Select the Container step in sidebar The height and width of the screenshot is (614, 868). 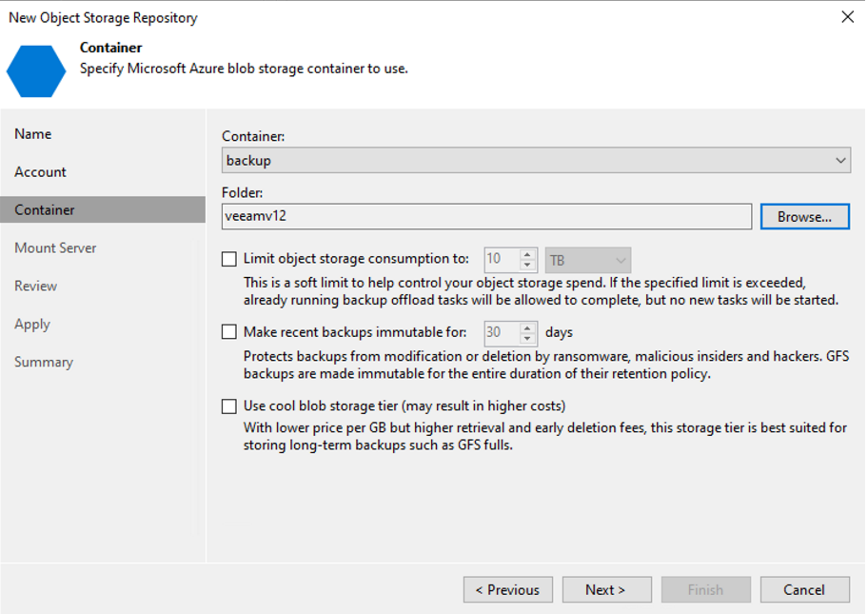45,210
